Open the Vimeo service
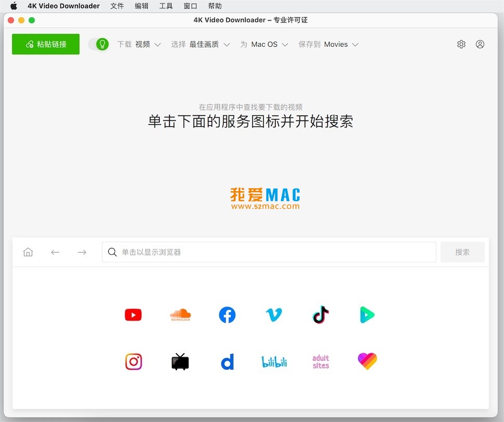The image size is (504, 422). tap(273, 314)
